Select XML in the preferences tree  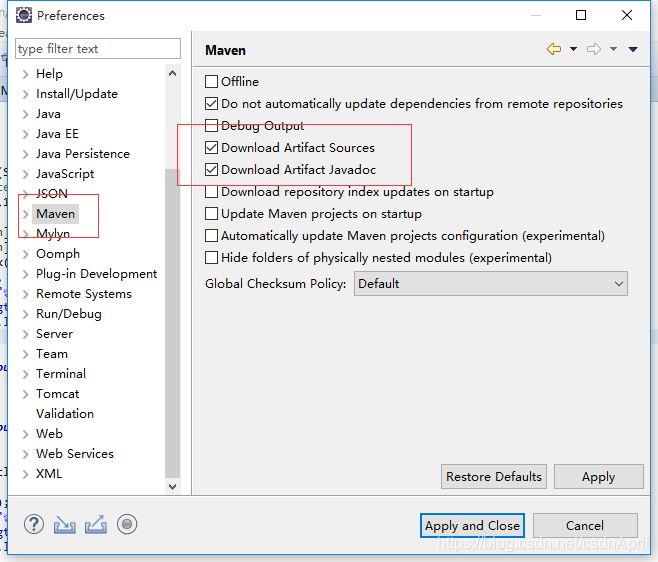[x=49, y=474]
